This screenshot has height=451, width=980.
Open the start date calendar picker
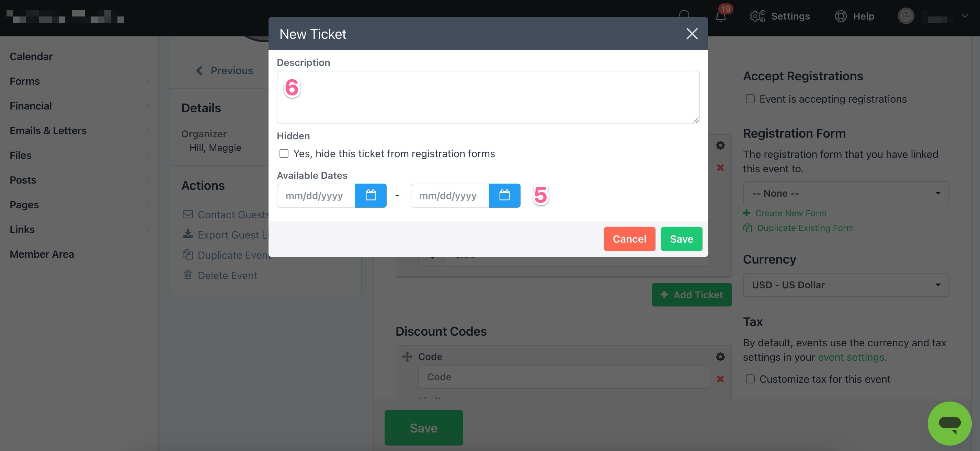[x=371, y=195]
